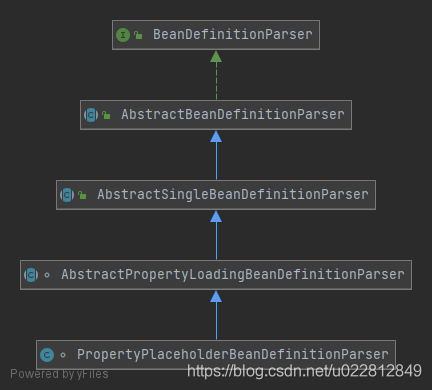Click the green interface icon on BeanDefinitionParser
The height and width of the screenshot is (390, 432).
click(123, 35)
